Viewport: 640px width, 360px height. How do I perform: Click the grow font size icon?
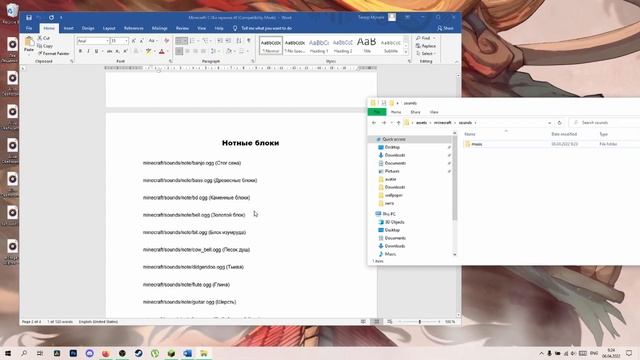[x=133, y=41]
